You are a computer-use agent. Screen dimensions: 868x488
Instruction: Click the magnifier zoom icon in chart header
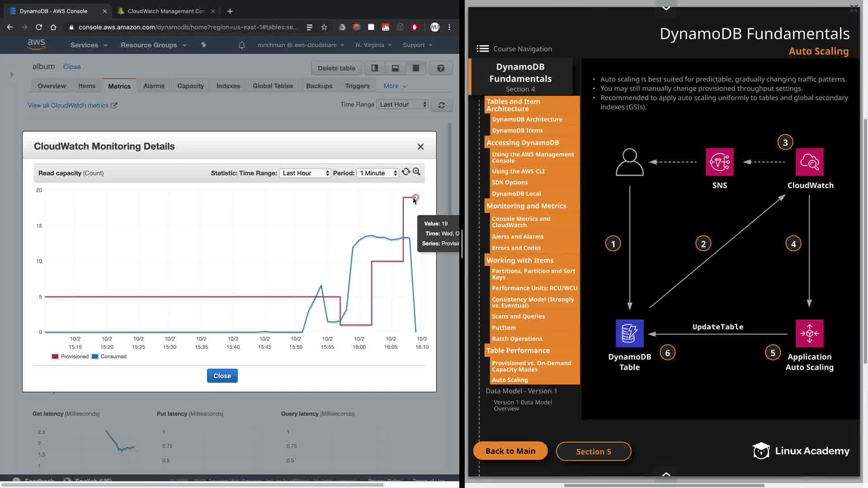coord(416,172)
